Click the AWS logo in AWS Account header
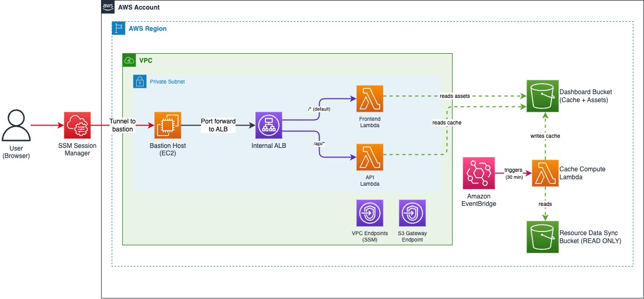 108,7
